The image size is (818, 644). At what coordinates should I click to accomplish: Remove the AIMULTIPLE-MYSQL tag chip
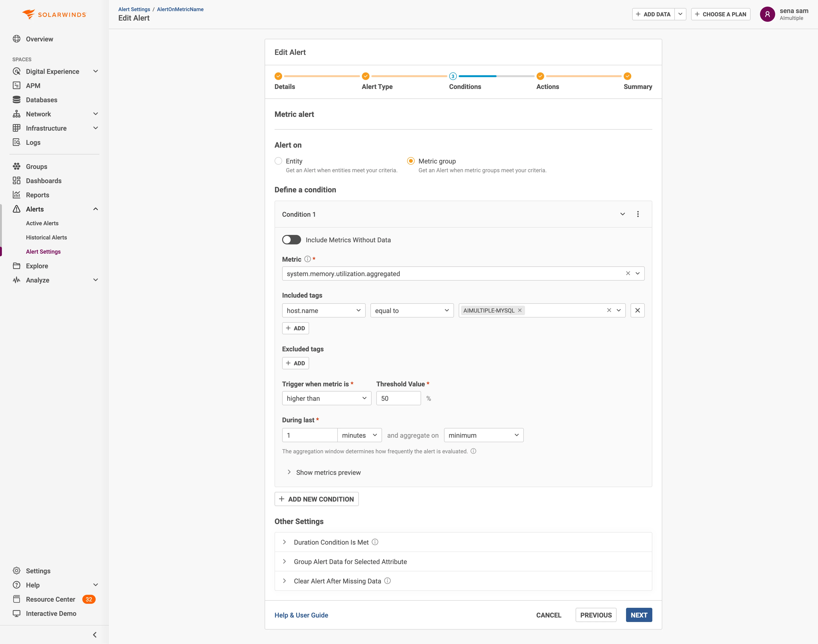pyautogui.click(x=520, y=310)
